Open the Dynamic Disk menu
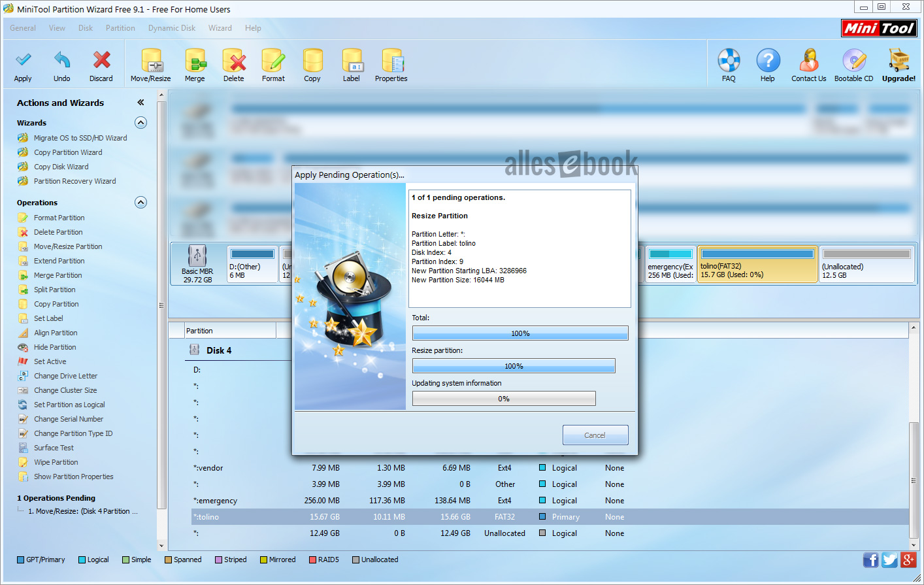The width and height of the screenshot is (924, 585). [x=172, y=28]
